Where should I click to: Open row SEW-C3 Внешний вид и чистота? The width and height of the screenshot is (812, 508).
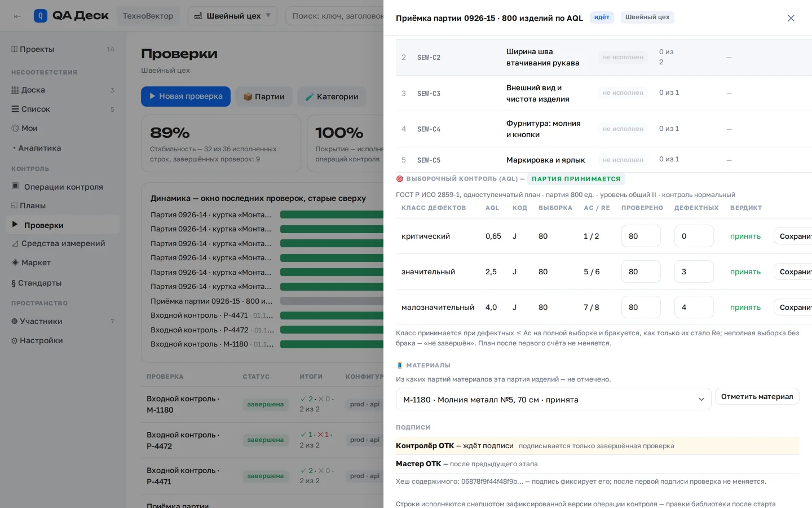[x=604, y=93]
